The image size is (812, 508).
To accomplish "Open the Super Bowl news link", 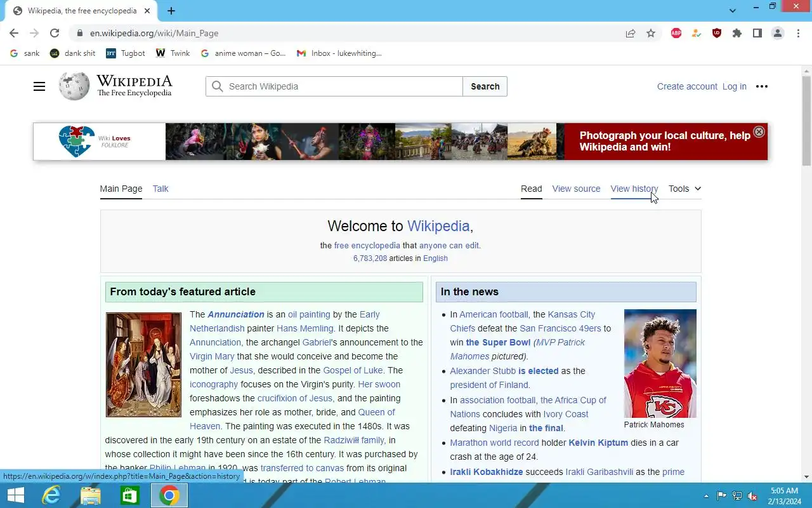I will click(x=498, y=342).
